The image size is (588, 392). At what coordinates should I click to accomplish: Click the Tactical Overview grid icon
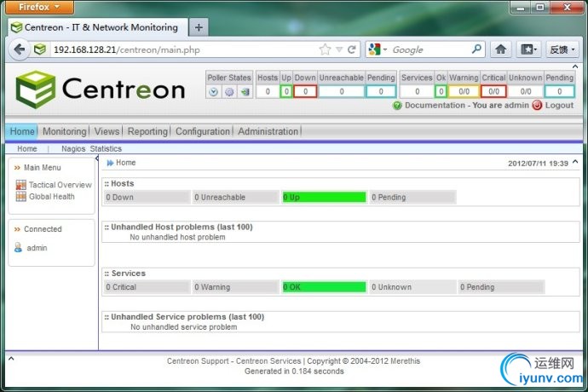click(21, 185)
